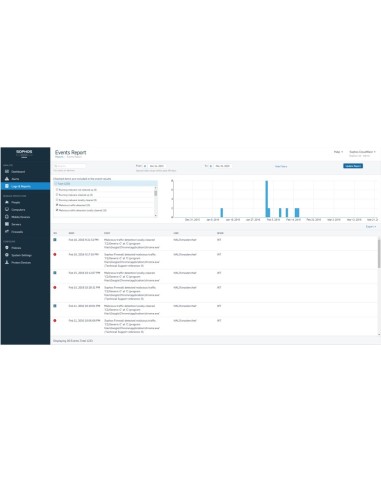381x492 pixels.
Task: Click the From date field
Action: coord(157,166)
